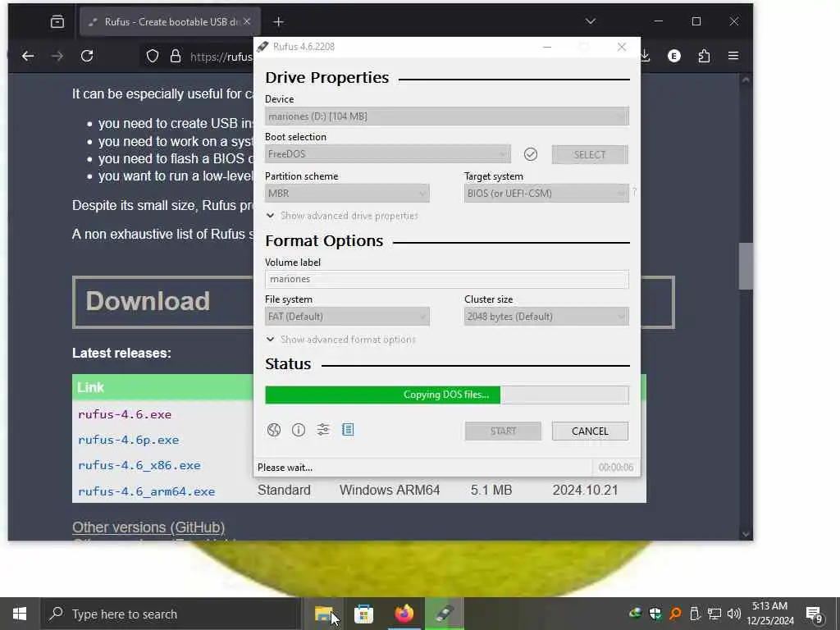This screenshot has height=630, width=840.
Task: Open Windows Start menu
Action: point(20,614)
